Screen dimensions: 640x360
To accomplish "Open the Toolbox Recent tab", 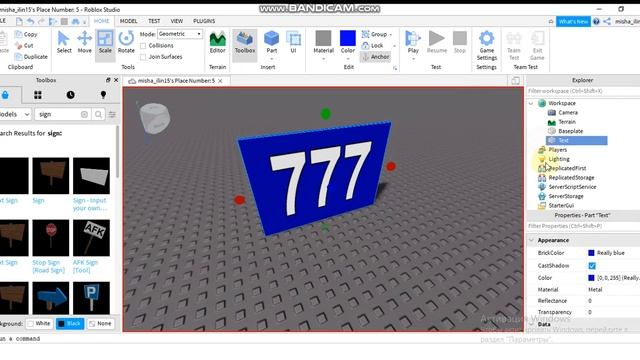I will 70,95.
